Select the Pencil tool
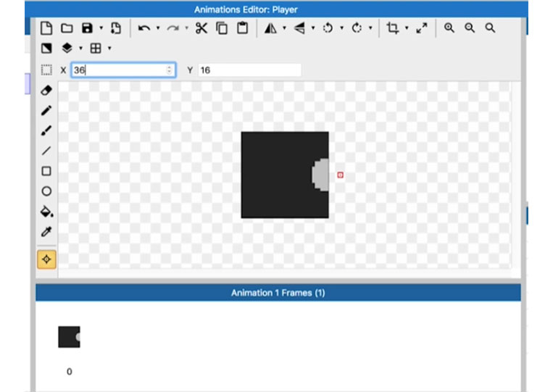Viewport: 553px width, 392px height. point(46,110)
